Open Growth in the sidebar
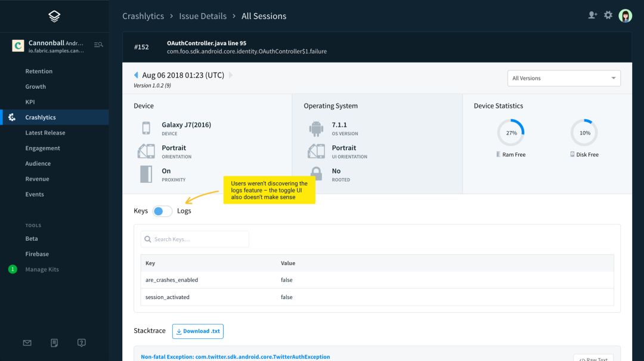644x361 pixels. pyautogui.click(x=36, y=86)
